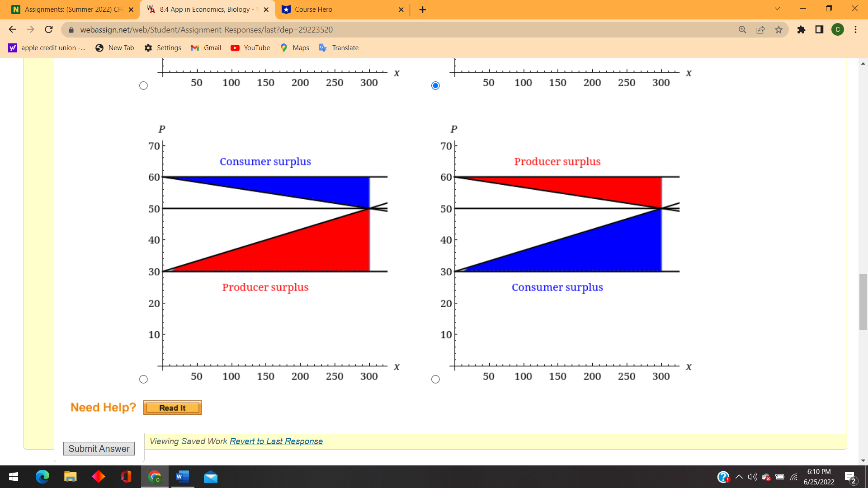Select radio for upper-left graph
868x488 pixels.
point(143,86)
